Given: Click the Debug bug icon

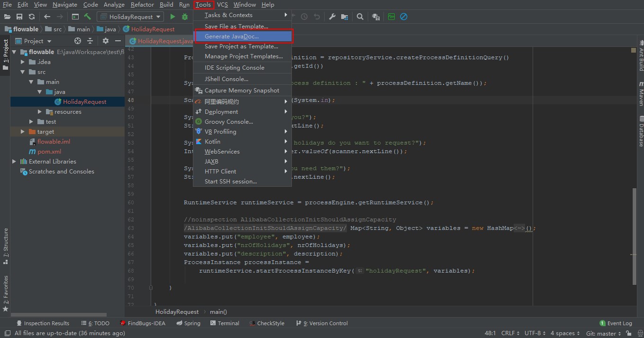Looking at the screenshot, I should tap(185, 17).
